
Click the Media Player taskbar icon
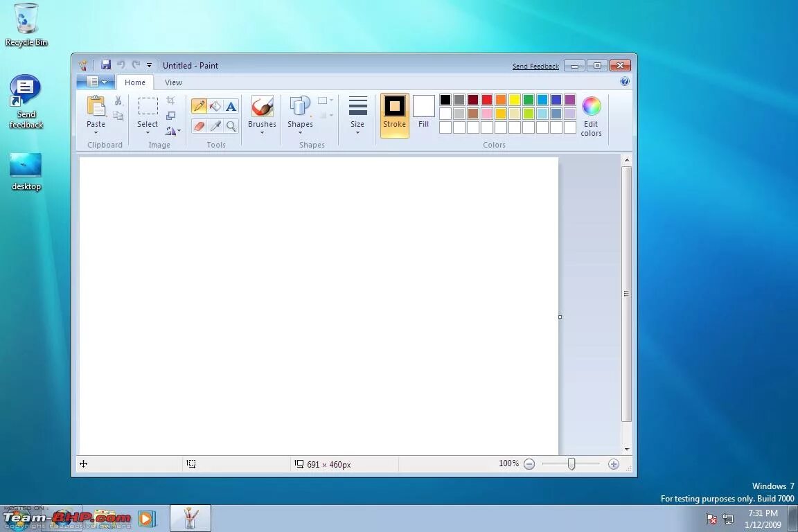[145, 519]
